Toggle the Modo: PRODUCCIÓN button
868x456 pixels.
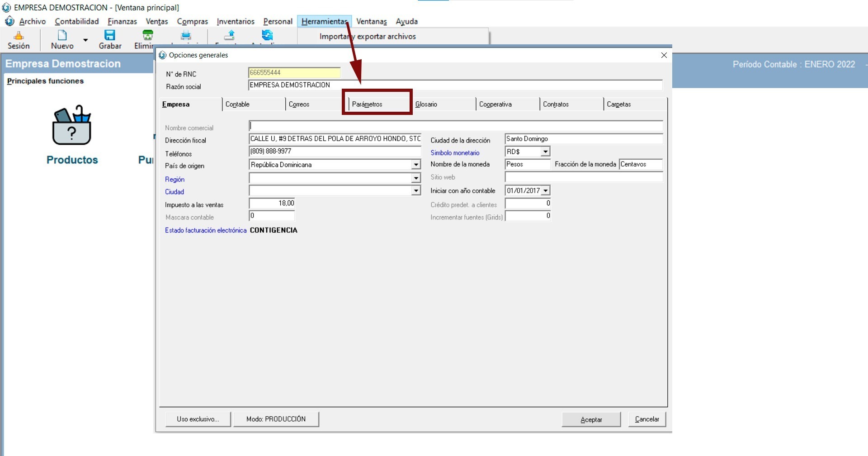(x=276, y=419)
